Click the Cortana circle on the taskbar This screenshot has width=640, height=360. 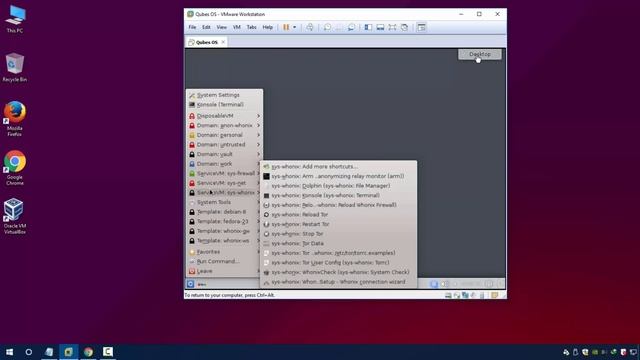pos(29,352)
